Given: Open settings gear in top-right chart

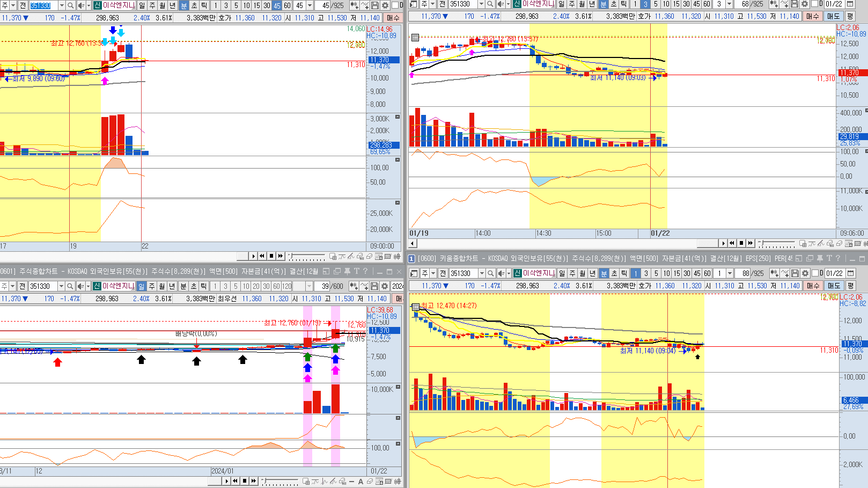Looking at the screenshot, I should coord(804,4).
